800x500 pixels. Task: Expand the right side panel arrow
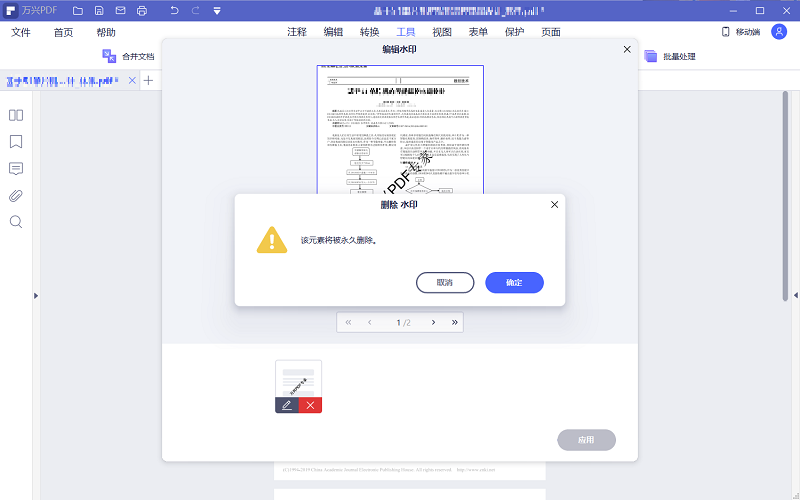click(x=795, y=295)
